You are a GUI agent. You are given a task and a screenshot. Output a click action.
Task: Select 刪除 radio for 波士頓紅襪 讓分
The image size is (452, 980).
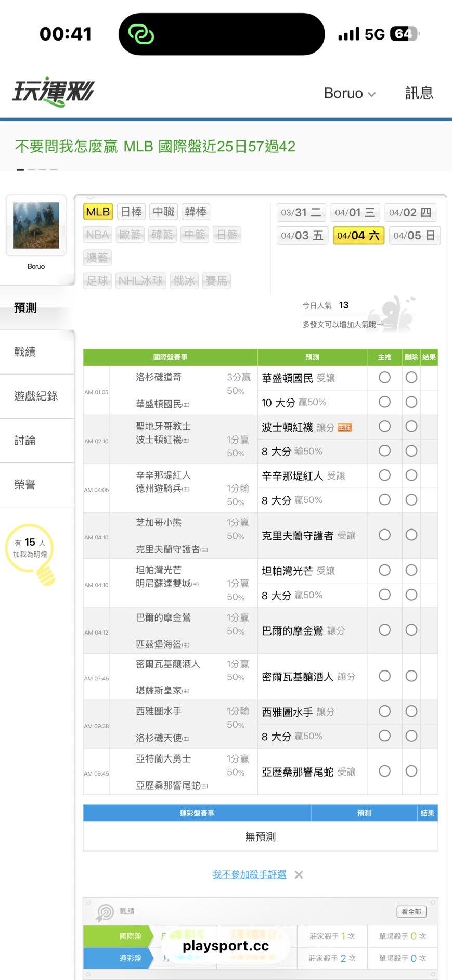pyautogui.click(x=411, y=427)
